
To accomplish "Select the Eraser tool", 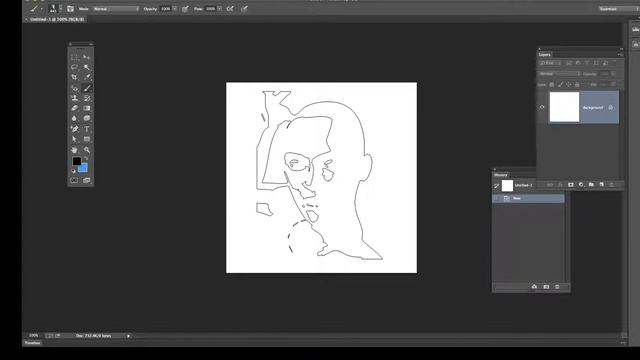I will tap(74, 108).
